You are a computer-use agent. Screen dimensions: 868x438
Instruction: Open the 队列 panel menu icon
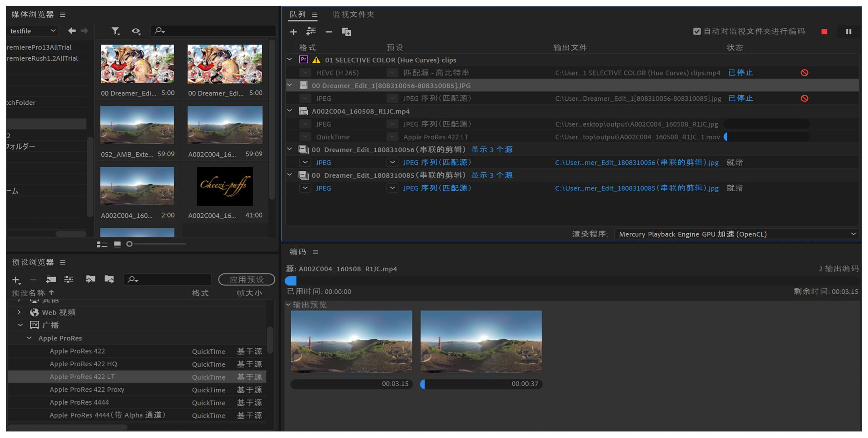pyautogui.click(x=315, y=14)
